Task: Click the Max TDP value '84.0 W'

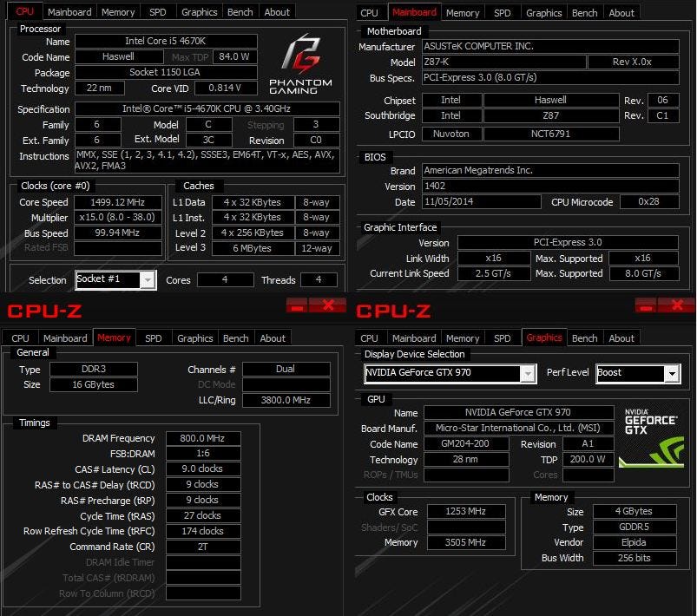Action: click(x=234, y=56)
